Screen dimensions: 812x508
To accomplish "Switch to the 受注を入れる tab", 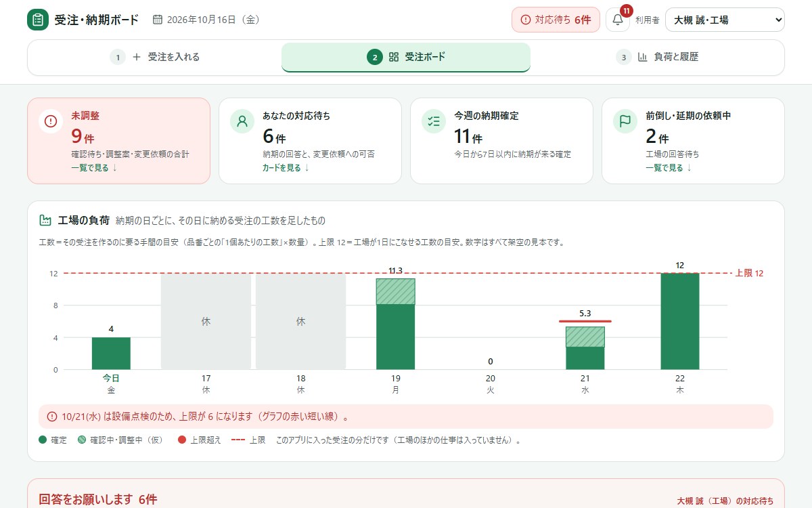I will (155, 57).
